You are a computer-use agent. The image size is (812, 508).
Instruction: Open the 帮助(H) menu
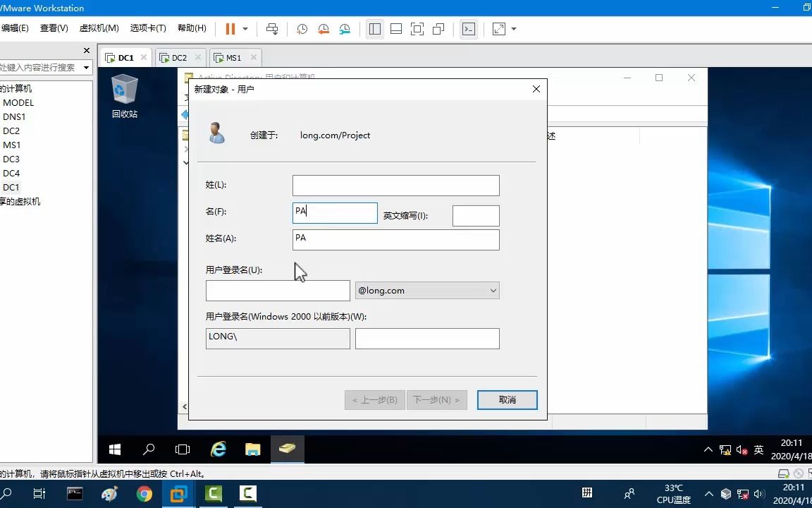192,28
